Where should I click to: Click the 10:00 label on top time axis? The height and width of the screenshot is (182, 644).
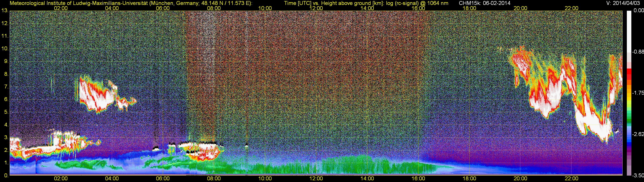coord(265,8)
